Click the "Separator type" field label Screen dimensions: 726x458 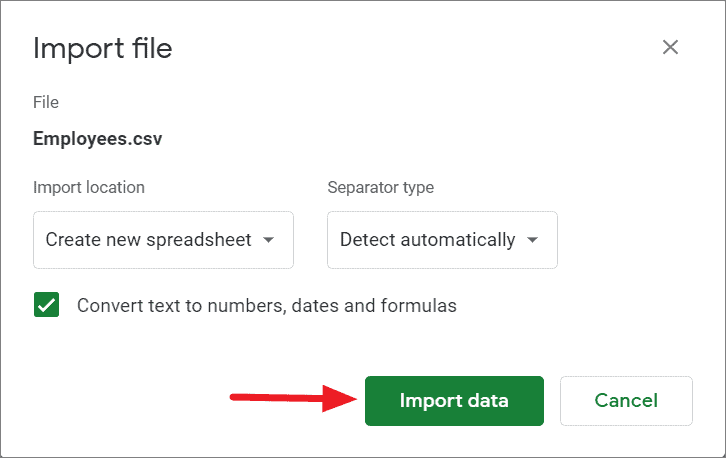(x=381, y=187)
